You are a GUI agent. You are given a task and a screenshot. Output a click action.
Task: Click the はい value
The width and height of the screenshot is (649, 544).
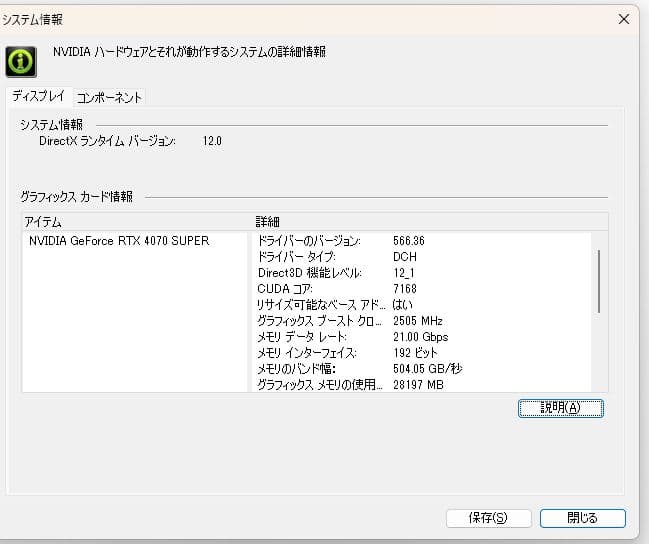402,305
